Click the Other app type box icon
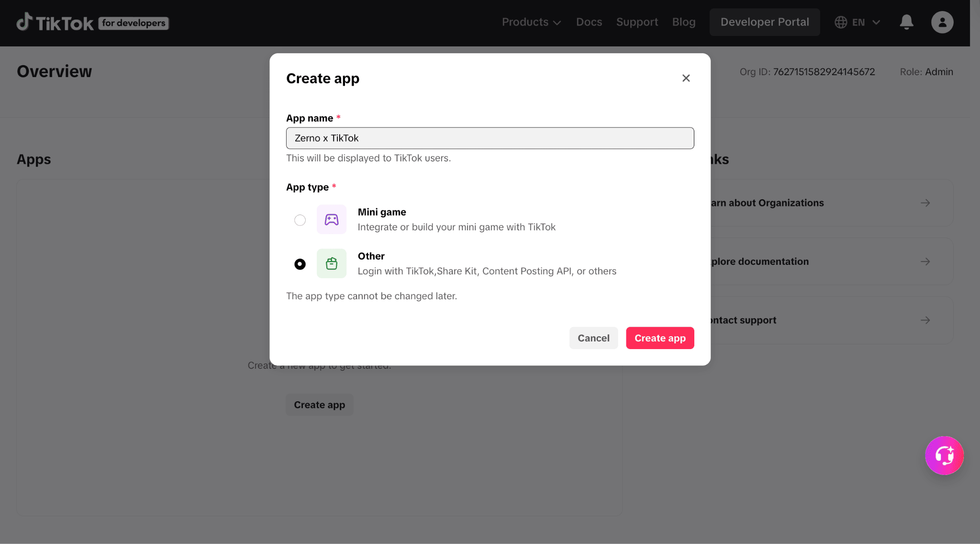Viewport: 980px width, 544px height. (x=332, y=263)
